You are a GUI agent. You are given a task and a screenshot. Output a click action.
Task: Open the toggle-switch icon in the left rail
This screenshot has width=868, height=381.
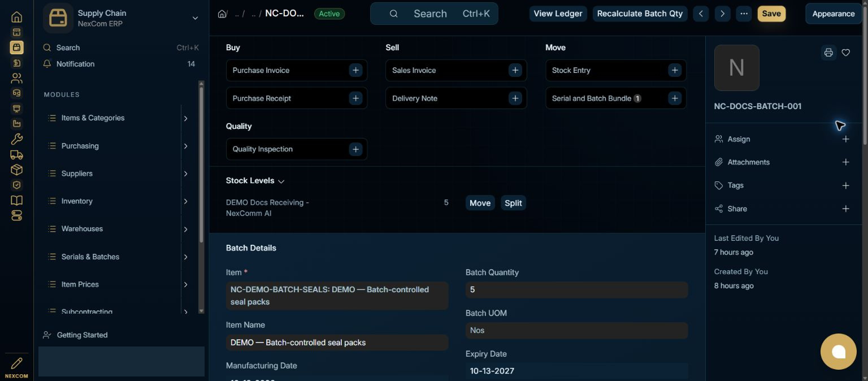click(16, 215)
